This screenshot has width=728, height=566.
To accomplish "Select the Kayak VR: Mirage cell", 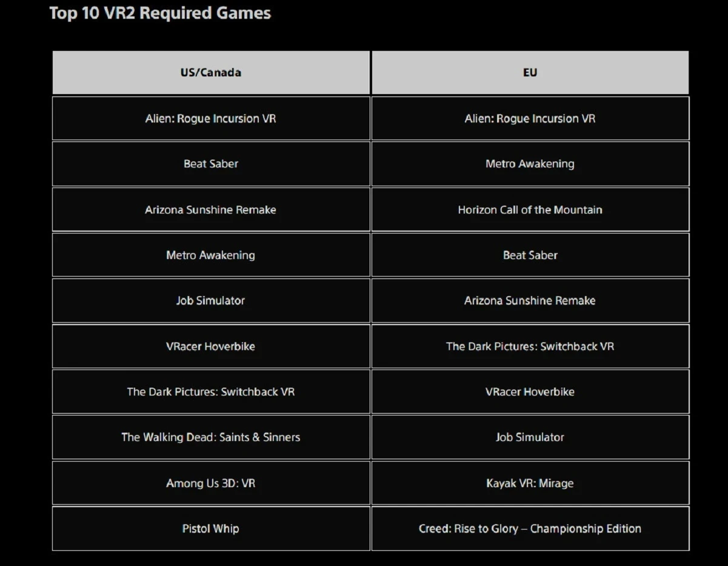I will click(530, 483).
